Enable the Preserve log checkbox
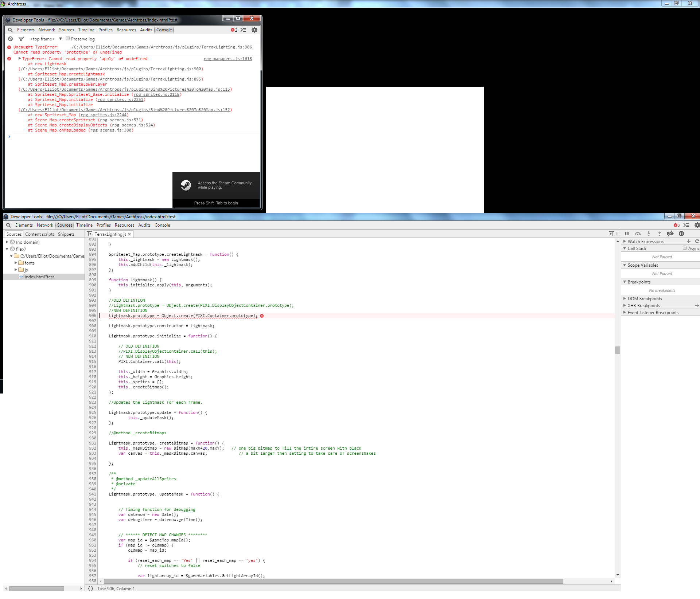Viewport: 700px width, 599px height. (67, 38)
